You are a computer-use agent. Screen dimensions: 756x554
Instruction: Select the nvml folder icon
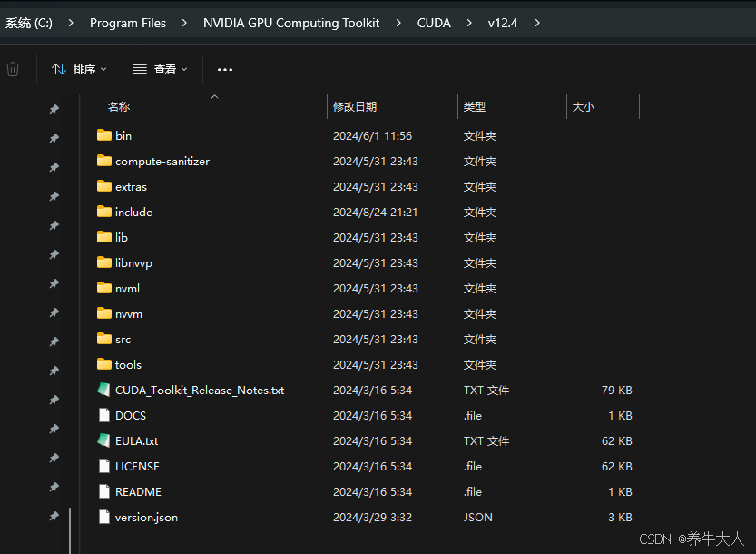pyautogui.click(x=104, y=288)
